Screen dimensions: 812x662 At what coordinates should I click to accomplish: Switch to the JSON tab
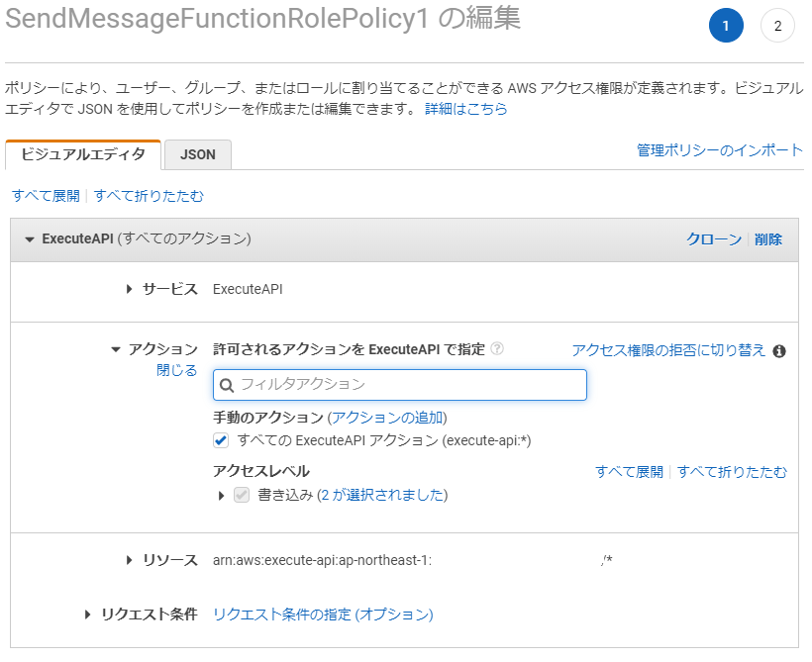198,154
